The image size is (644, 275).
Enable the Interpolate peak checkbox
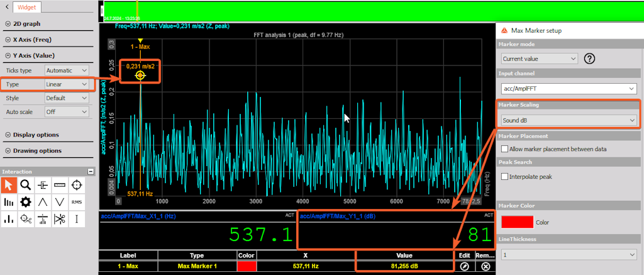click(505, 177)
